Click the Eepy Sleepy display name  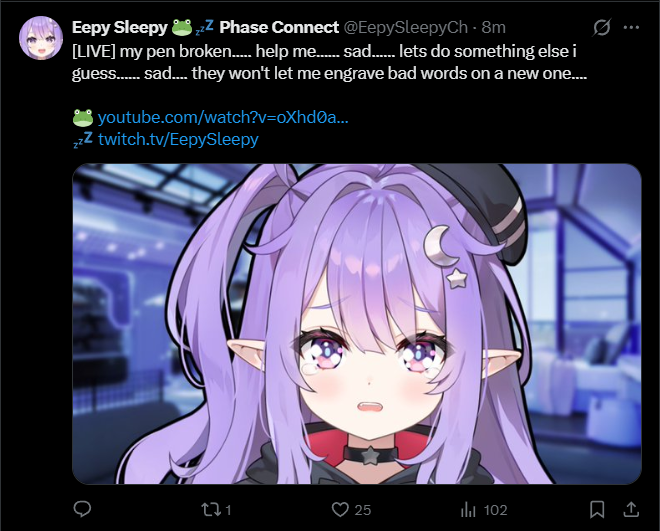120,27
